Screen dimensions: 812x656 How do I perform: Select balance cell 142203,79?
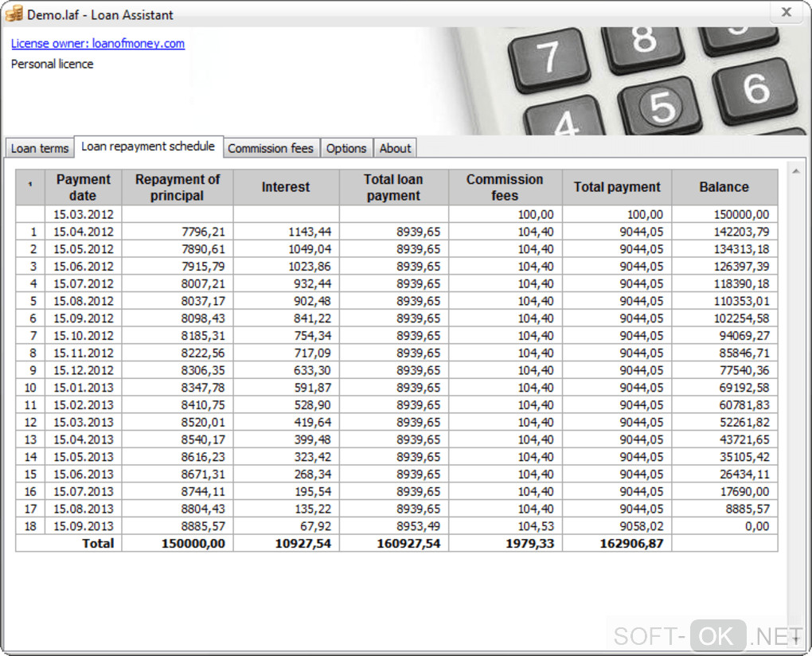[724, 232]
